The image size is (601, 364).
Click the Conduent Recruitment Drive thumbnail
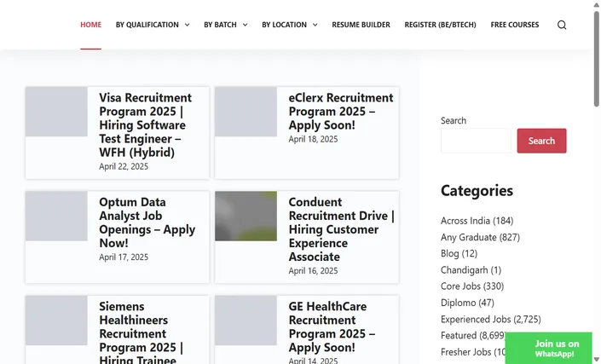tap(246, 217)
